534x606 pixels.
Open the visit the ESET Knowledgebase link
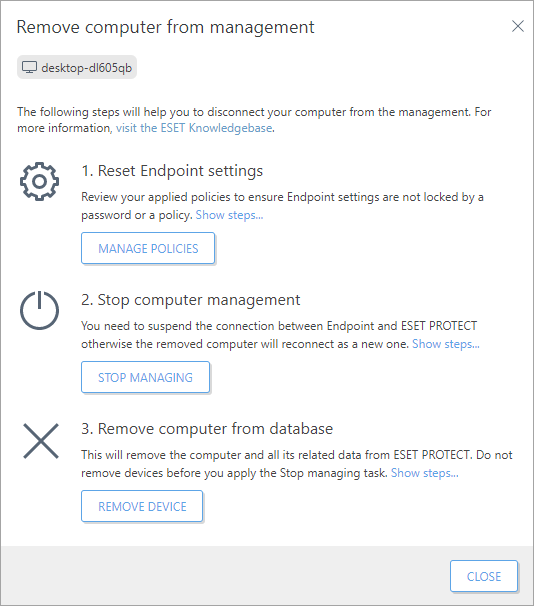(194, 128)
